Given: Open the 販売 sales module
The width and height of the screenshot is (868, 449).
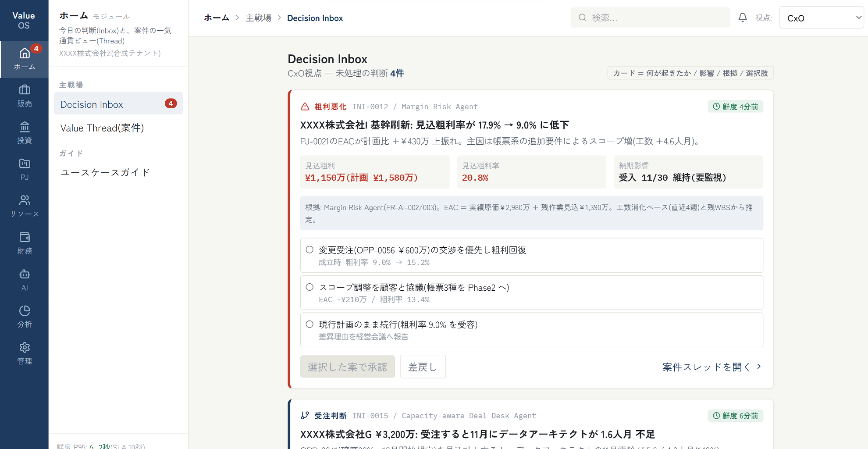Looking at the screenshot, I should point(24,96).
